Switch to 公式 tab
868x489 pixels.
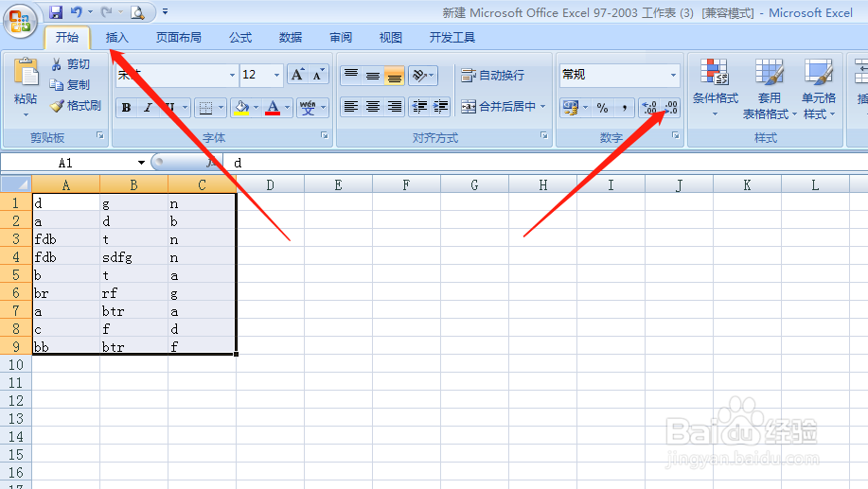coord(240,38)
